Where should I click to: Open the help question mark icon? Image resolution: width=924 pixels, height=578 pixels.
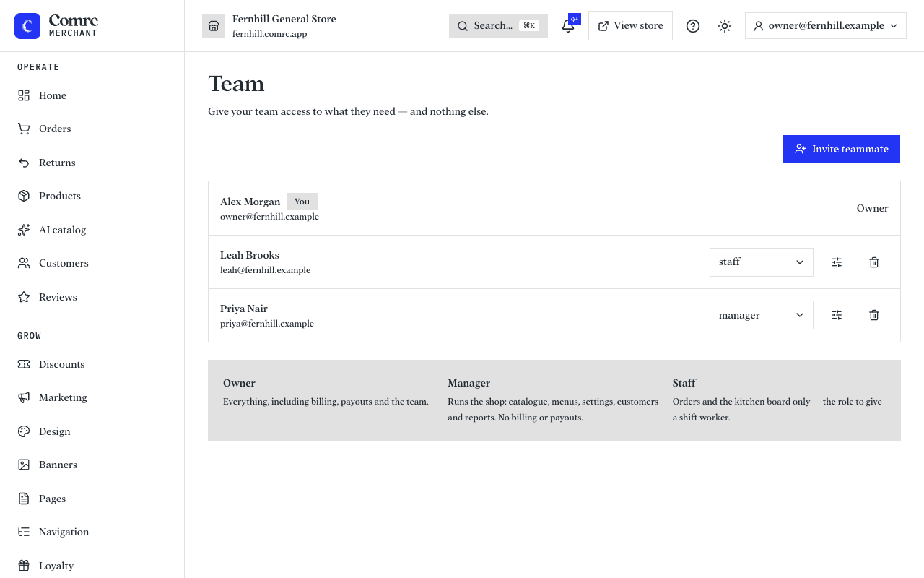[693, 26]
